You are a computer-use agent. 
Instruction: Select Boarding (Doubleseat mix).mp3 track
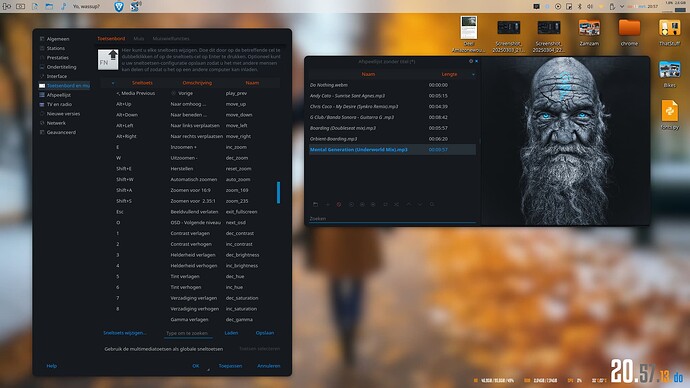pyautogui.click(x=392, y=128)
